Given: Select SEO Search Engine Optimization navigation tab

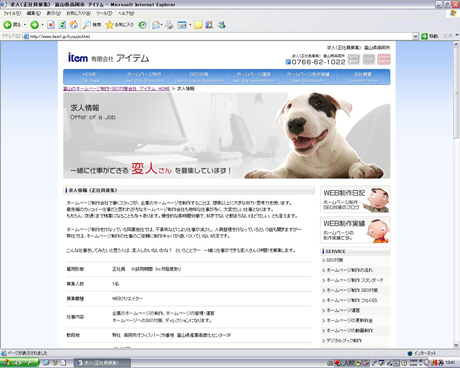Looking at the screenshot, I should click(x=199, y=77).
